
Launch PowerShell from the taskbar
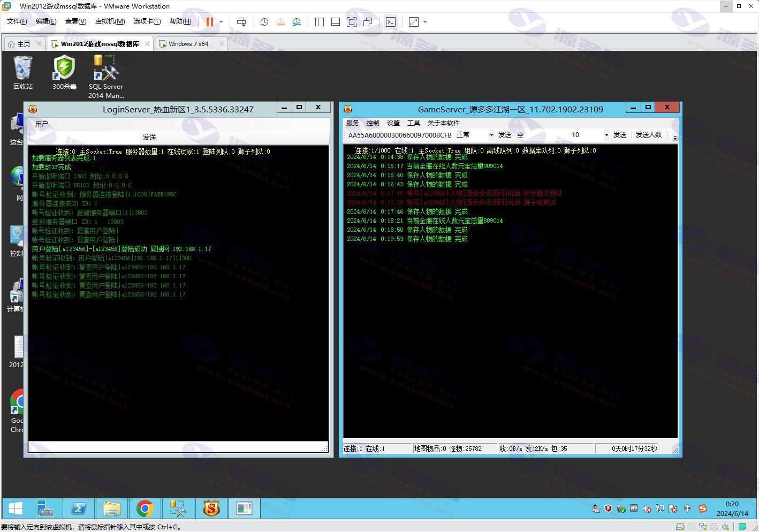tap(79, 508)
